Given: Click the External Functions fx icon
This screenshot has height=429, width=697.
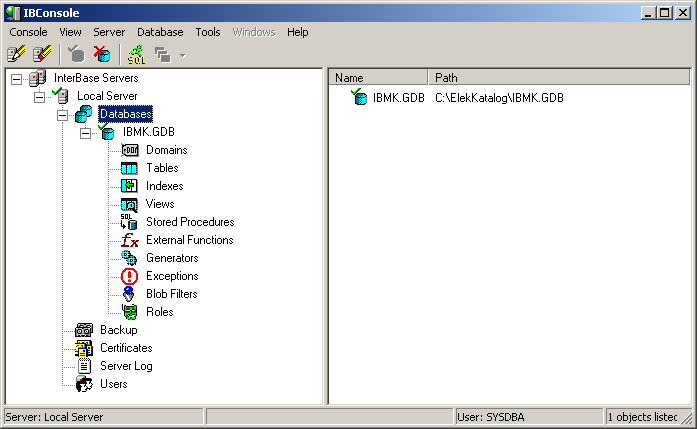Looking at the screenshot, I should point(130,240).
